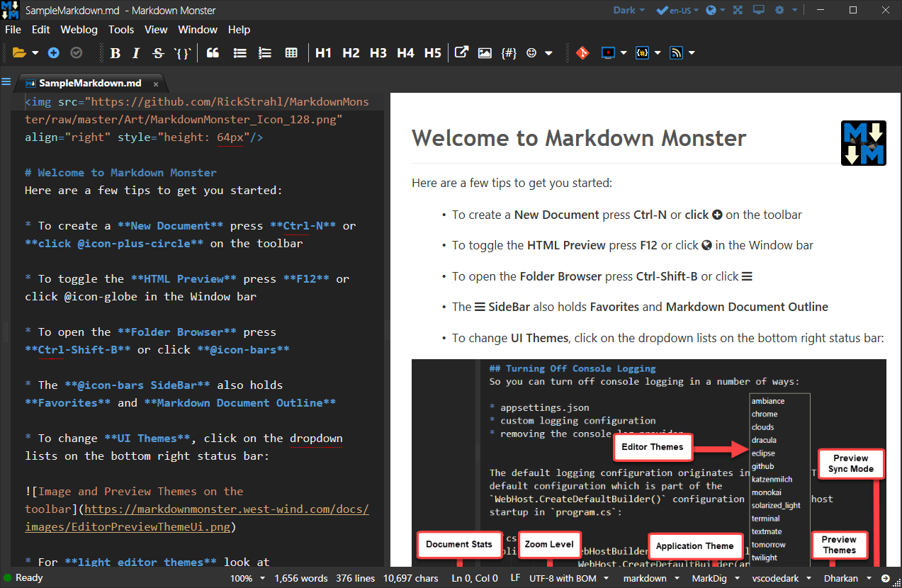Open the View menu
The image size is (902, 588).
pyautogui.click(x=156, y=30)
